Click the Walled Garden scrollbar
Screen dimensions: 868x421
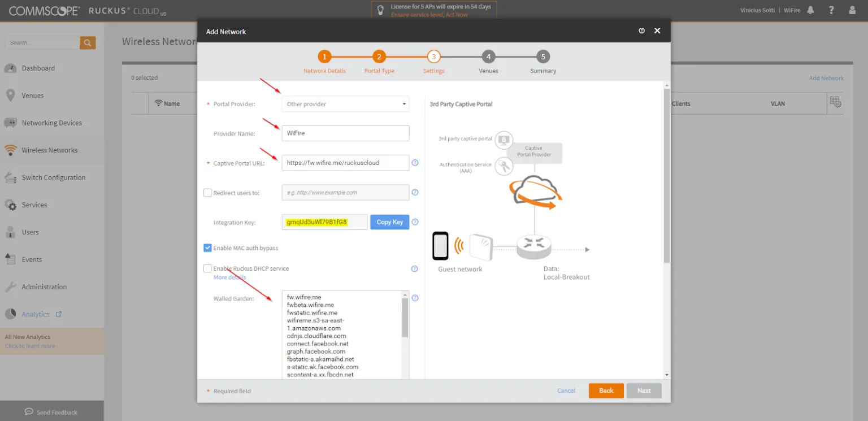pos(405,318)
